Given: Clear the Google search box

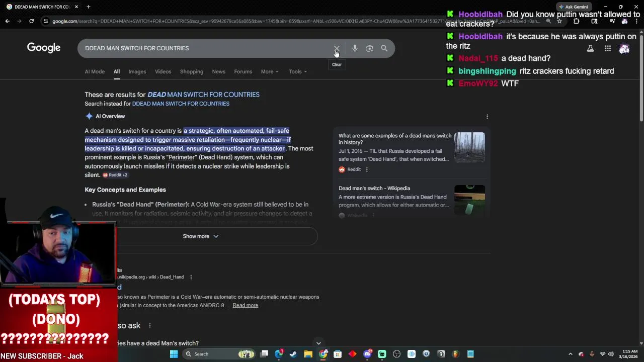Looking at the screenshot, I should click(337, 48).
